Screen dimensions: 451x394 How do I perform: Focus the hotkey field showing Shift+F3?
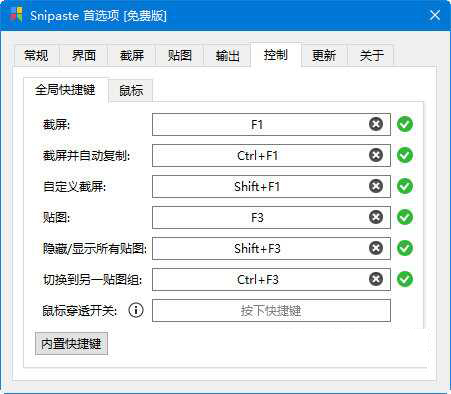coord(271,248)
